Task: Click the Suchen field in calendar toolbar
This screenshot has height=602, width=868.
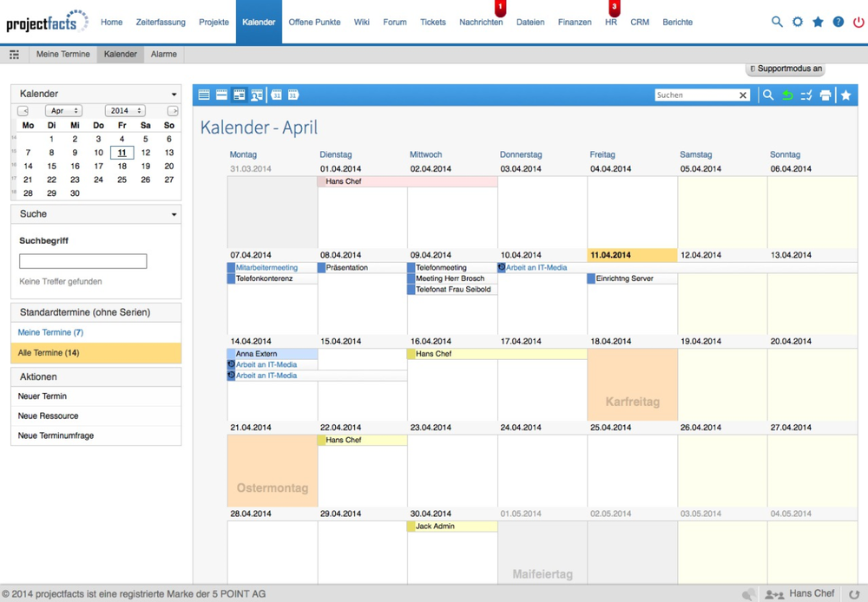Action: [696, 95]
